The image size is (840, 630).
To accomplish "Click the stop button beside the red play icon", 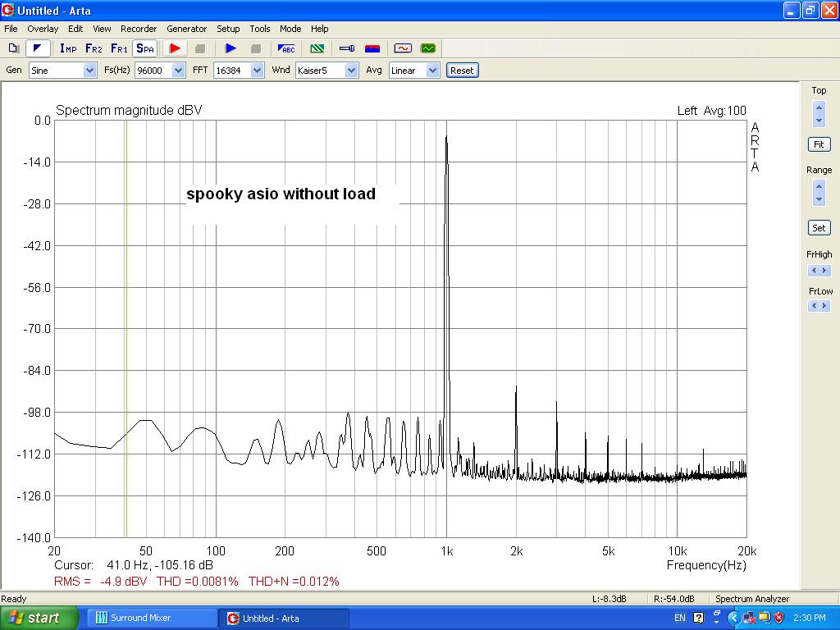I will click(x=200, y=48).
